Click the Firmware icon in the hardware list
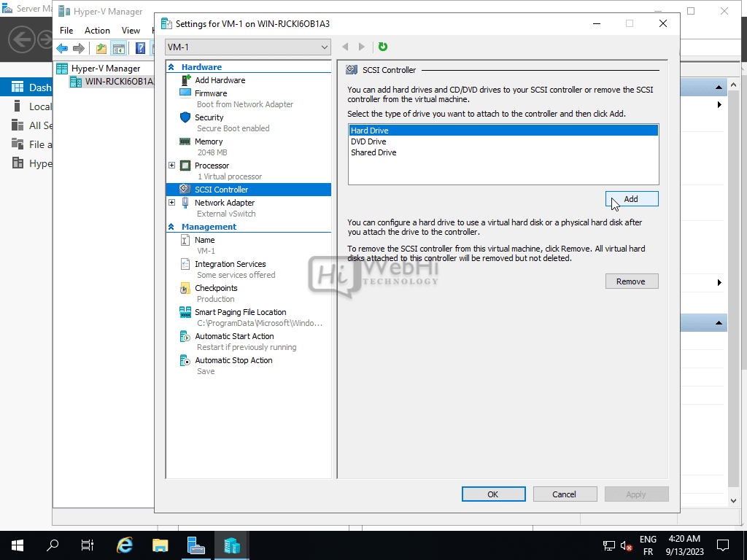 pos(185,93)
